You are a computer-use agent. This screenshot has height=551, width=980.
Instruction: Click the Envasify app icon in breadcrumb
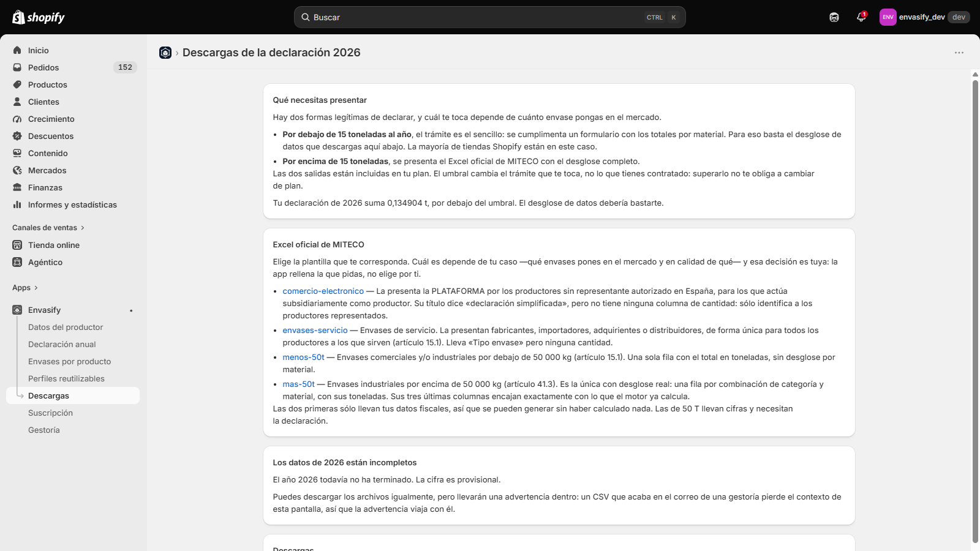165,53
